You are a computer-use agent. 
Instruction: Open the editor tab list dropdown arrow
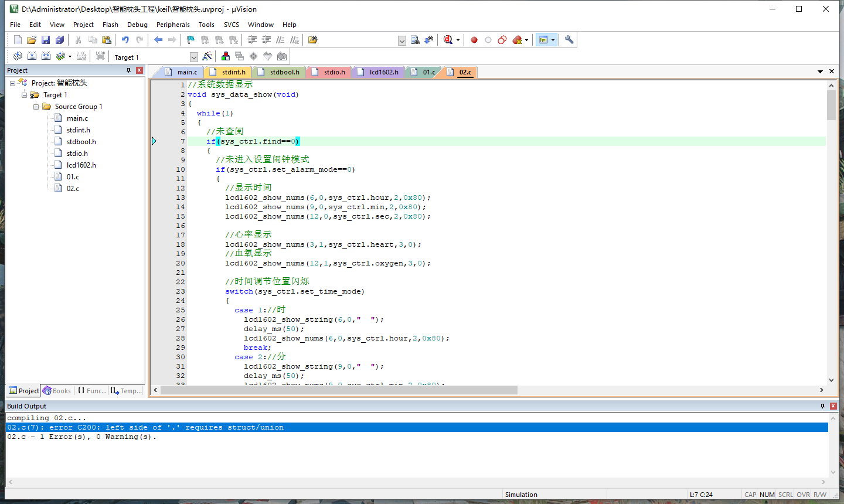[820, 71]
